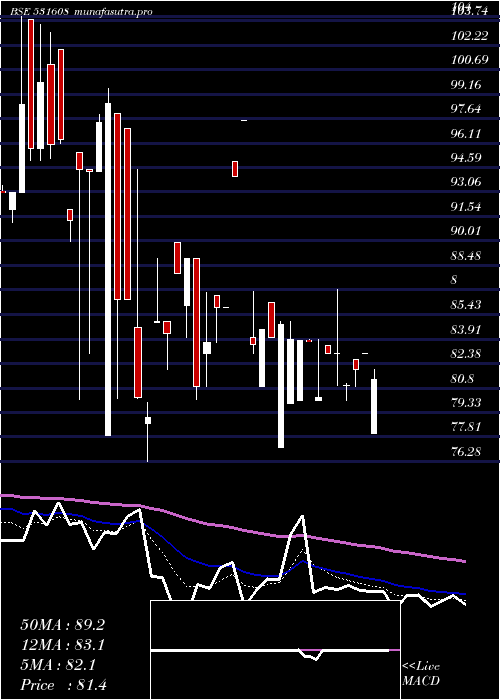Select the 77.81 price axis label
500x700 pixels.
(467, 427)
